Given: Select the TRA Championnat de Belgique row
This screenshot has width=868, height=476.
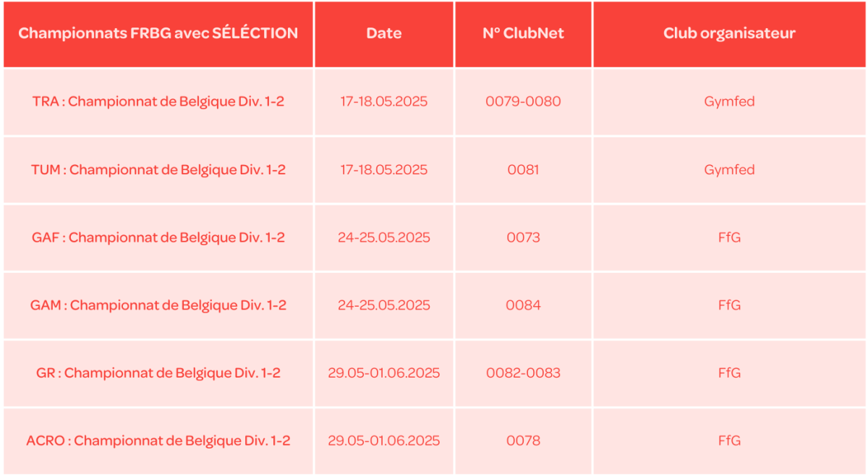Looking at the screenshot, I should click(x=158, y=101).
